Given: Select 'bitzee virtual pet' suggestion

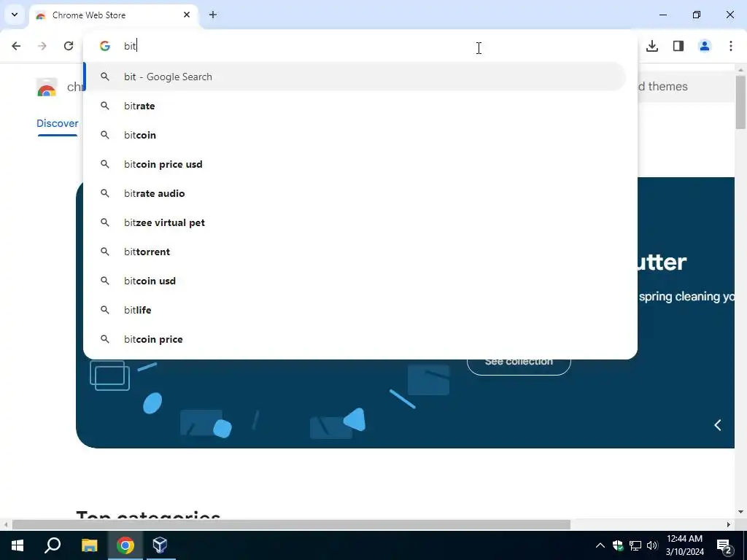Looking at the screenshot, I should 355,222.
